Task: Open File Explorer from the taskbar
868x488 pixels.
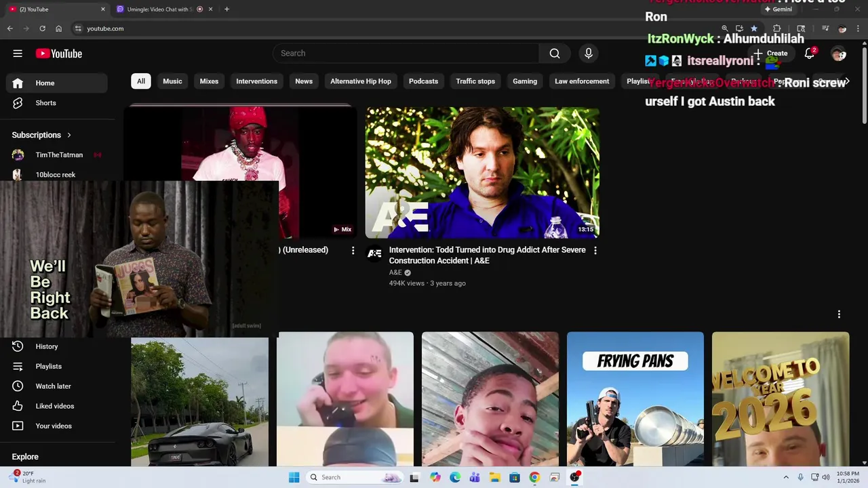Action: (x=494, y=477)
